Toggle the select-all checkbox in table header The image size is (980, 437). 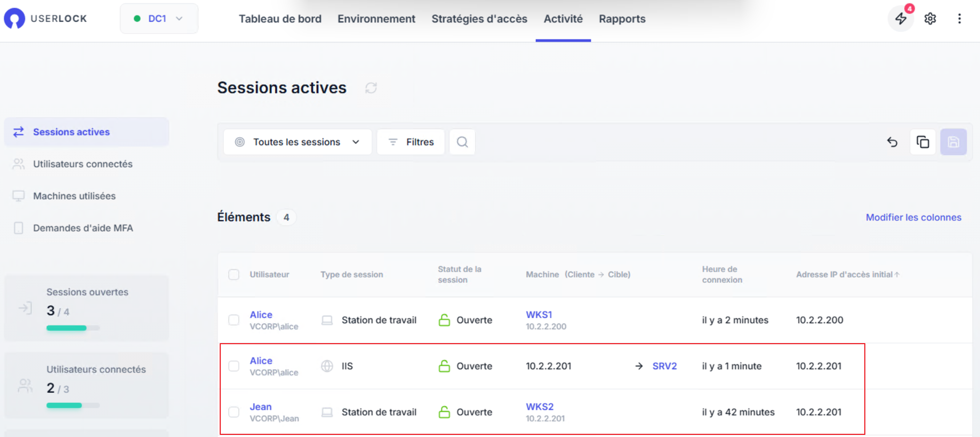pos(234,275)
